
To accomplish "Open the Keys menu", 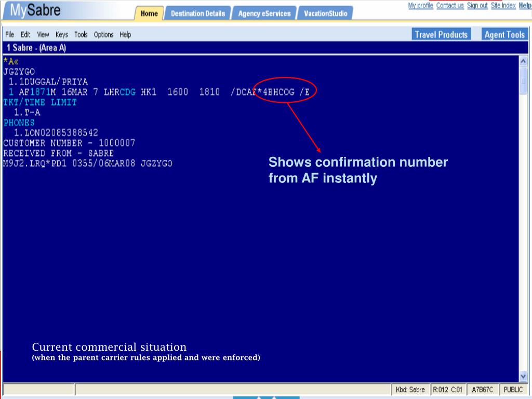I will point(62,35).
